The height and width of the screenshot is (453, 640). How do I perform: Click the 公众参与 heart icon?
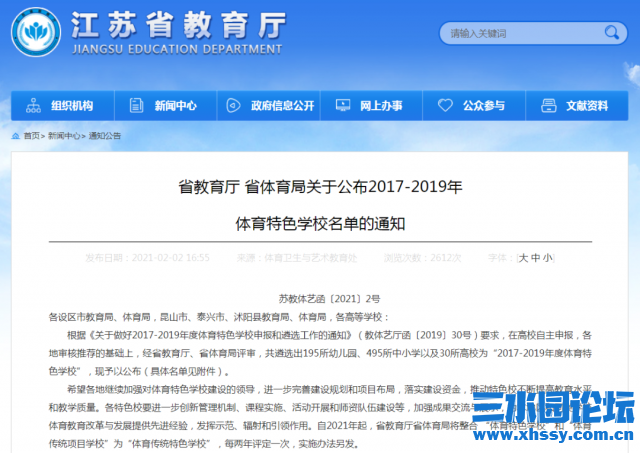click(445, 105)
